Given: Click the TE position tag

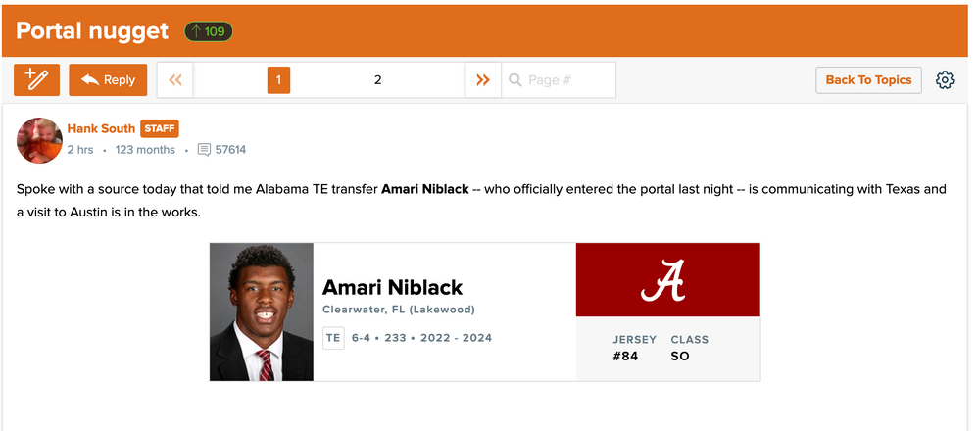Looking at the screenshot, I should tap(333, 338).
